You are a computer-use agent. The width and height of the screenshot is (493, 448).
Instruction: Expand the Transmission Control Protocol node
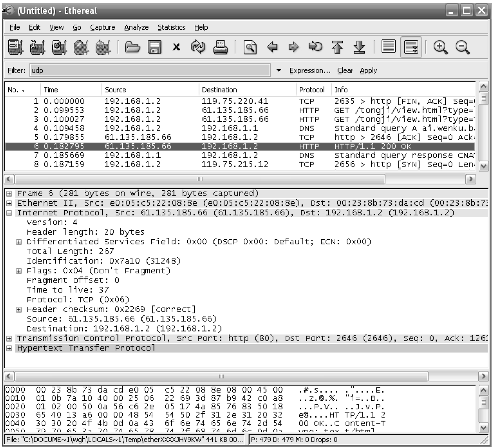(x=9, y=339)
